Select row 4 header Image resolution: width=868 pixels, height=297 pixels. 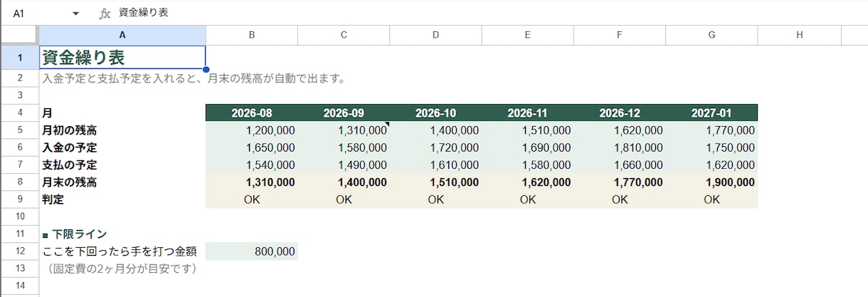tap(19, 113)
